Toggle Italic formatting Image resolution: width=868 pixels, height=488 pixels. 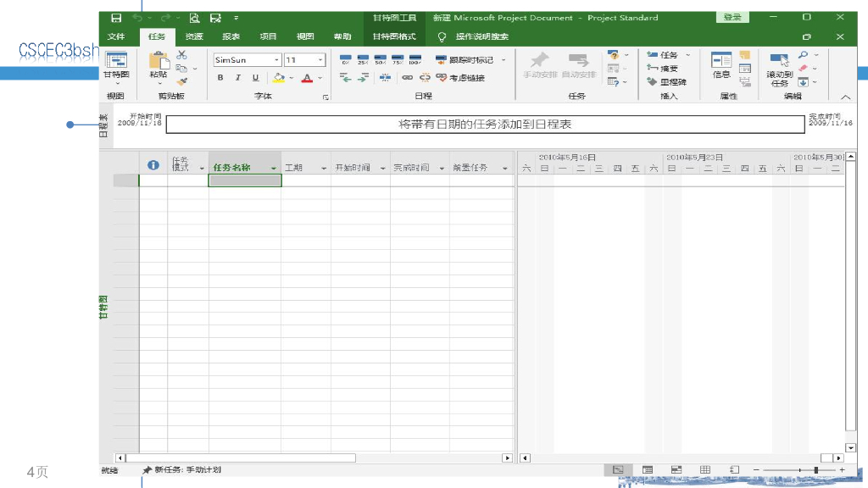[x=238, y=78]
